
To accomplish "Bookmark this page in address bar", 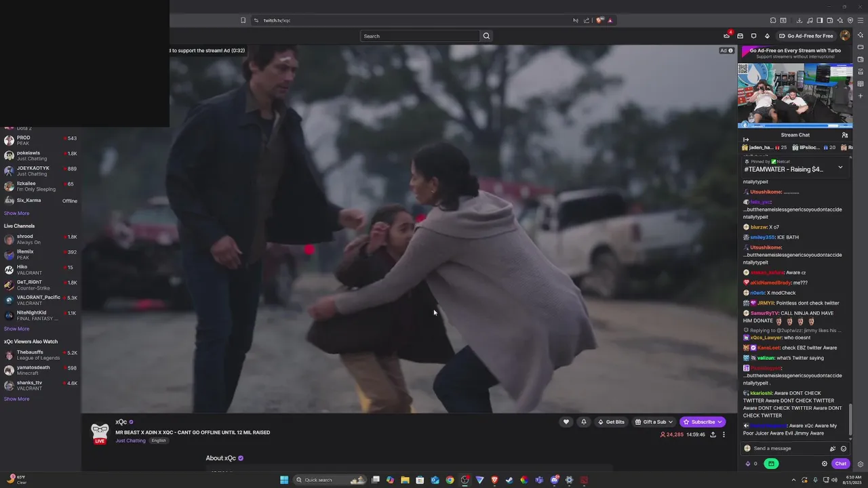I will 243,20.
